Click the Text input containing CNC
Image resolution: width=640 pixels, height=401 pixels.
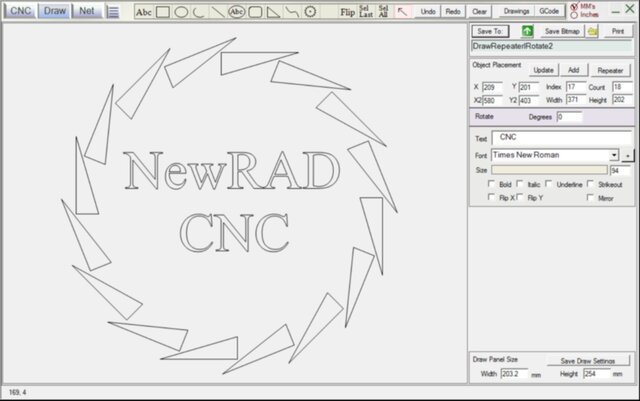[x=562, y=138]
